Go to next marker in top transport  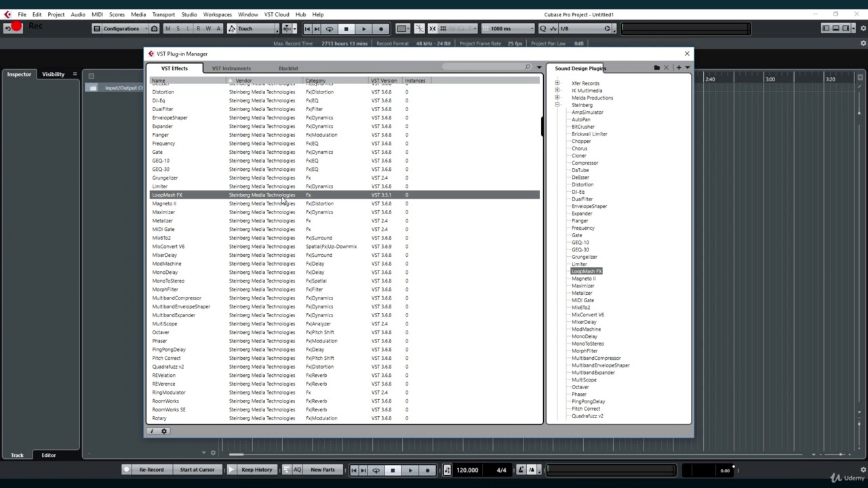tap(318, 28)
